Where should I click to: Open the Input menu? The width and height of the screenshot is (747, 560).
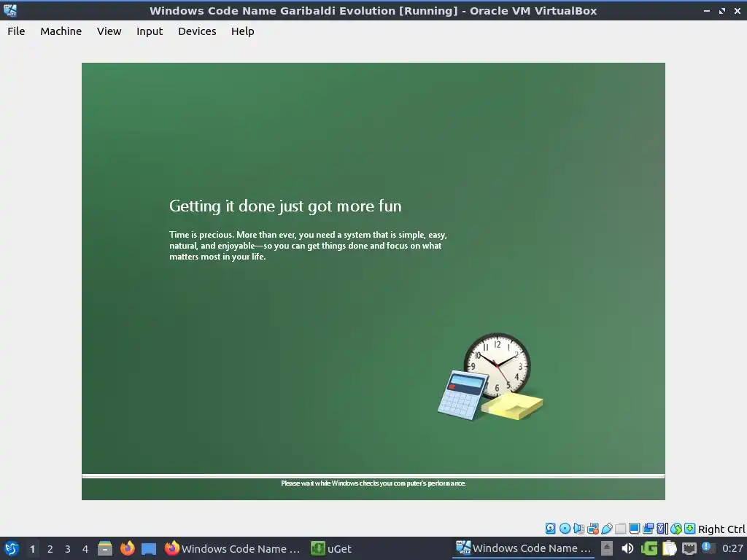[150, 31]
